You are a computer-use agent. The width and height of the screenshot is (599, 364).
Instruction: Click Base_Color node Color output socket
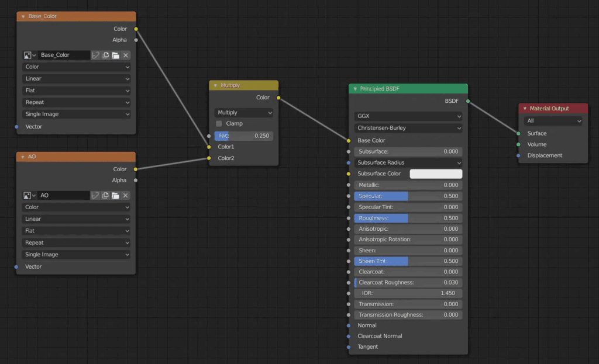coord(136,29)
